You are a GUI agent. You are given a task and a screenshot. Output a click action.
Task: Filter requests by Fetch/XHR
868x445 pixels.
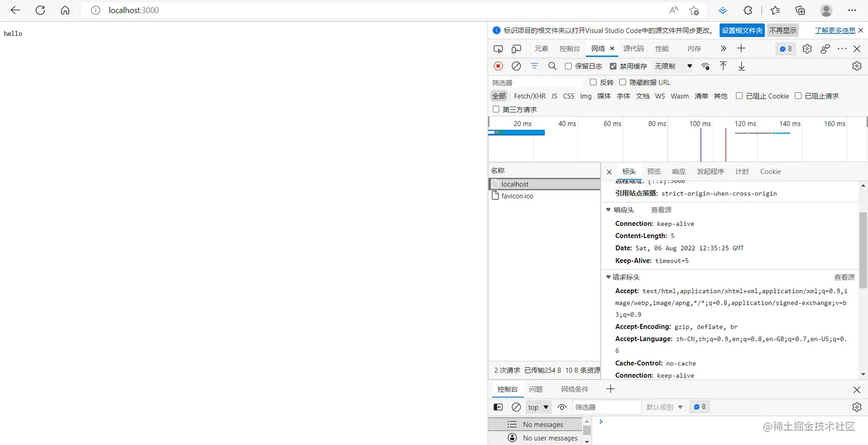coord(530,96)
